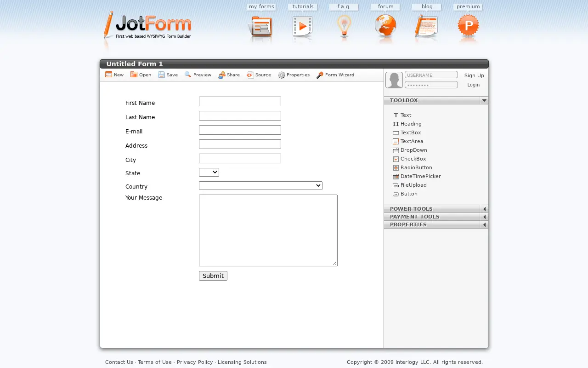Click the Preview magnifier icon
This screenshot has height=368, width=588.
[188, 75]
